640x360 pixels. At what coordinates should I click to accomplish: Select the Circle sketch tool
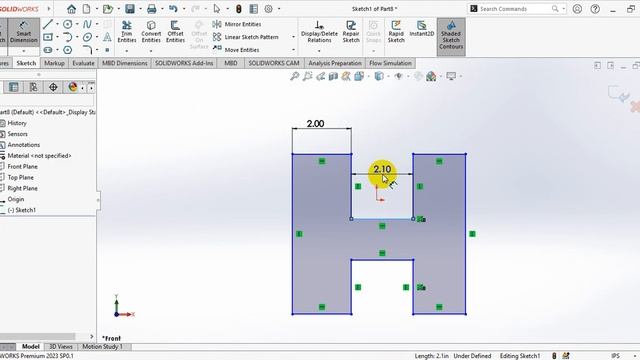[x=67, y=24]
